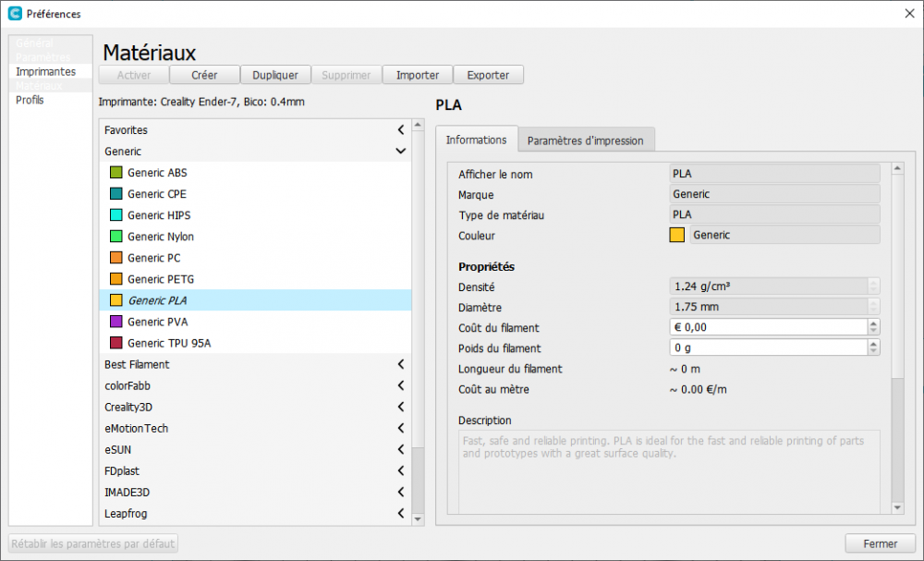Expand the Favorites materials group
Image resolution: width=924 pixels, height=561 pixels.
pyautogui.click(x=400, y=130)
